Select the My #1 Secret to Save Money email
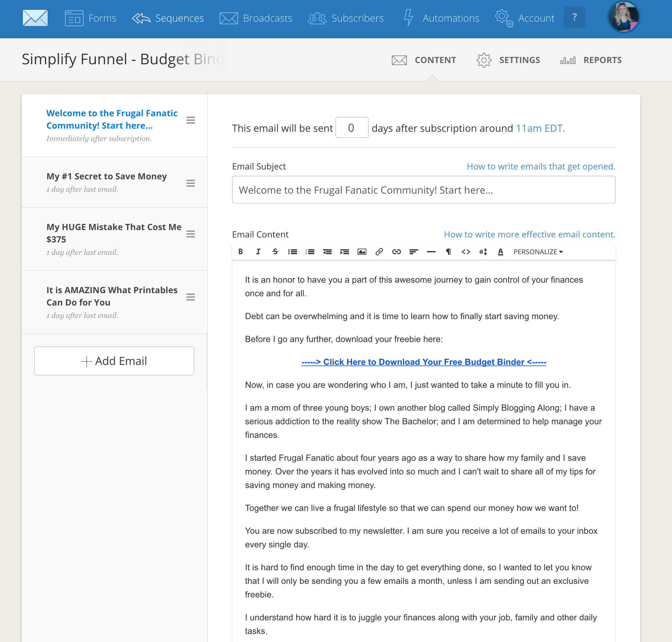This screenshot has width=672, height=642. [106, 176]
